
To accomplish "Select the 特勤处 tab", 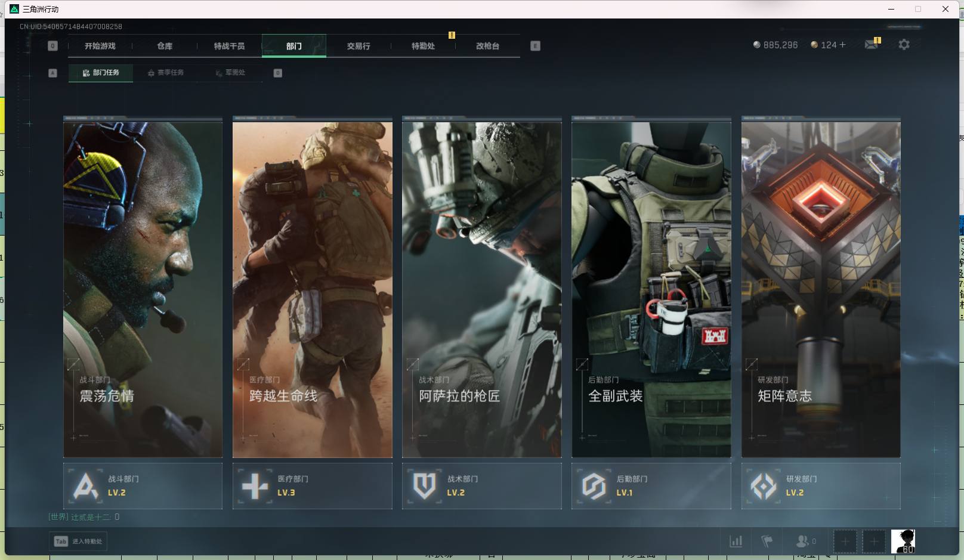I will [423, 46].
